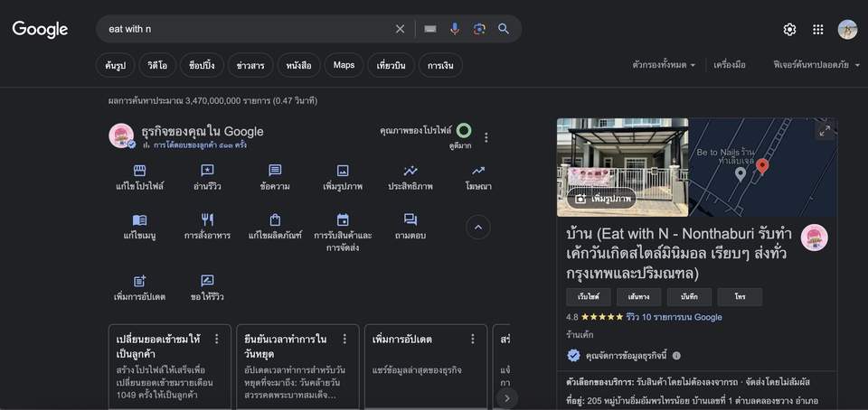Open โฆษณา advertising icon

click(478, 171)
